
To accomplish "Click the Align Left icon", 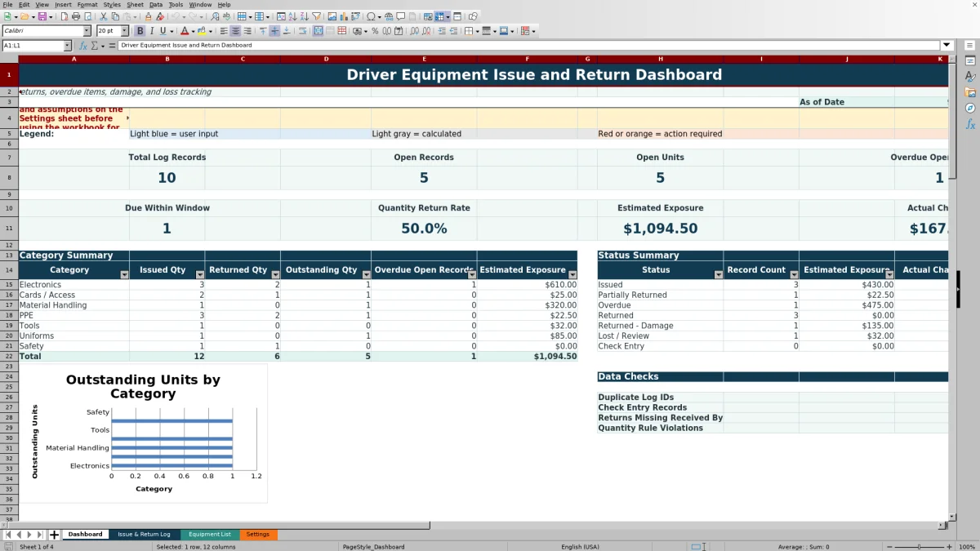I will pos(223,31).
